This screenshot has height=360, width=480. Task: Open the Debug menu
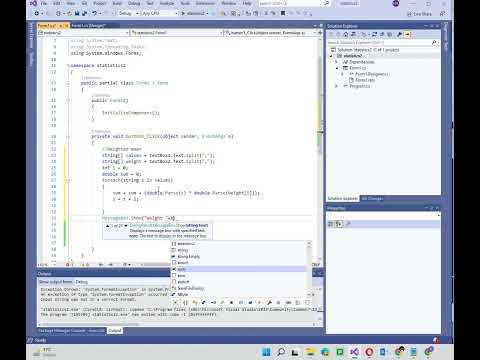pyautogui.click(x=134, y=3)
